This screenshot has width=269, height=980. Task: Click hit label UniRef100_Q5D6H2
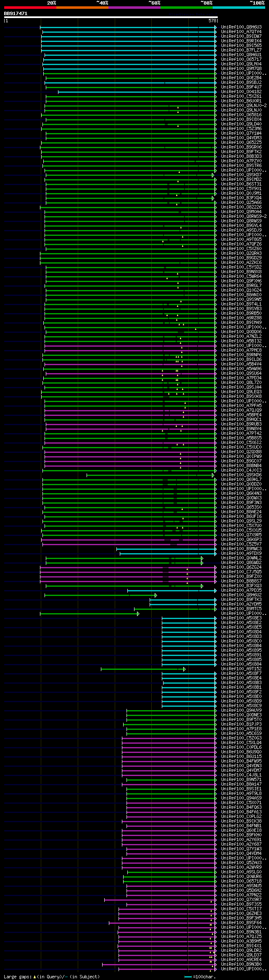click(241, 890)
